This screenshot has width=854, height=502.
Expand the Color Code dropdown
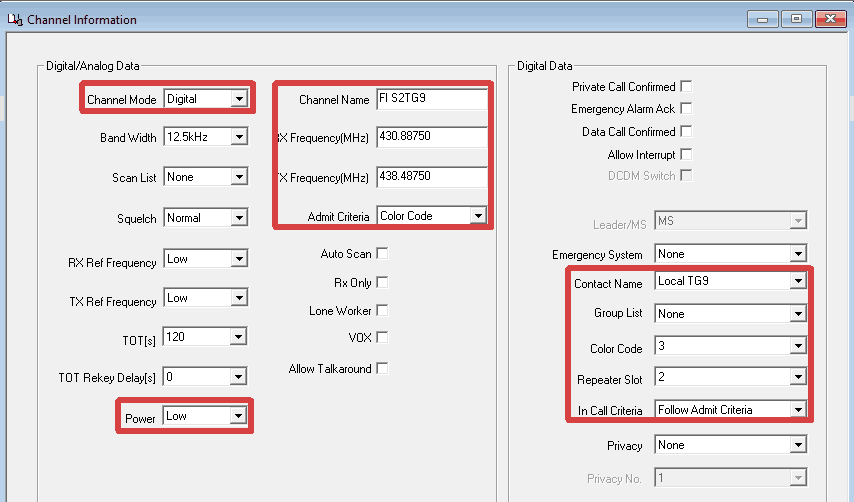click(x=730, y=347)
